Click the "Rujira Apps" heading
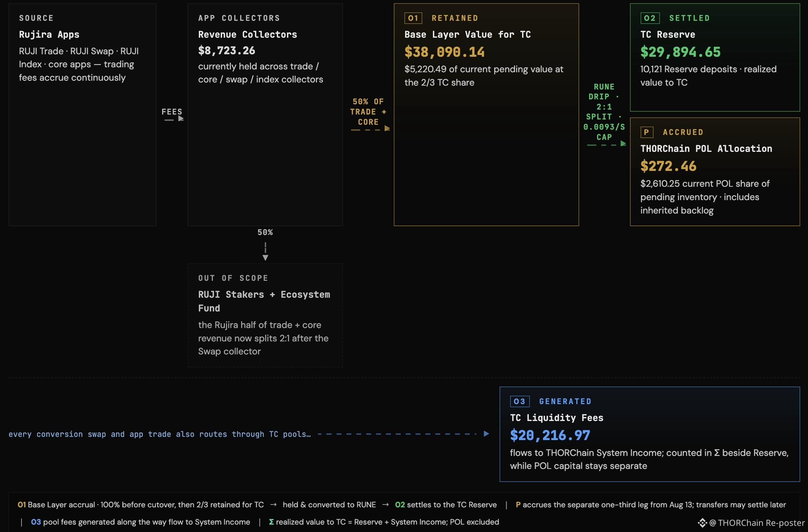 (49, 35)
